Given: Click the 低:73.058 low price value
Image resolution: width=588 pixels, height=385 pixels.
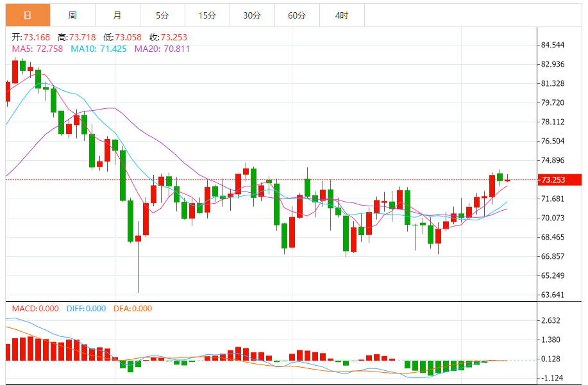Looking at the screenshot, I should 122,37.
